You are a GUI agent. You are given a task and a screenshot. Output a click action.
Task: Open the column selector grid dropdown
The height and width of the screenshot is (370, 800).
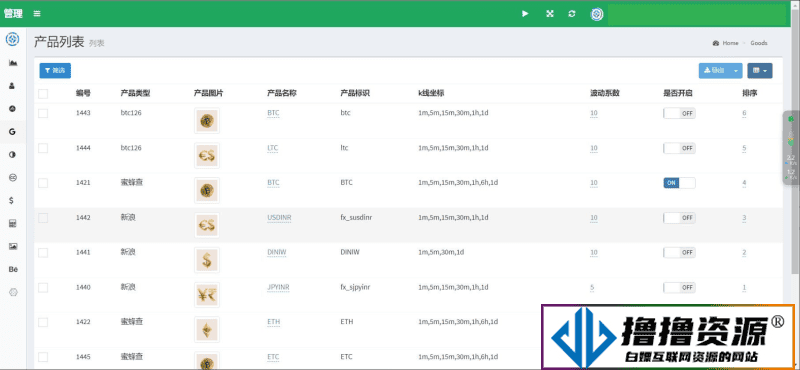coord(760,70)
